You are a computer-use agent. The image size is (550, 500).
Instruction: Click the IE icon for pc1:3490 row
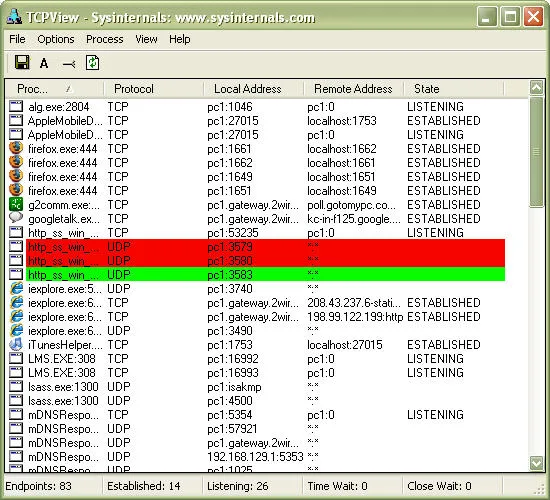(x=16, y=331)
